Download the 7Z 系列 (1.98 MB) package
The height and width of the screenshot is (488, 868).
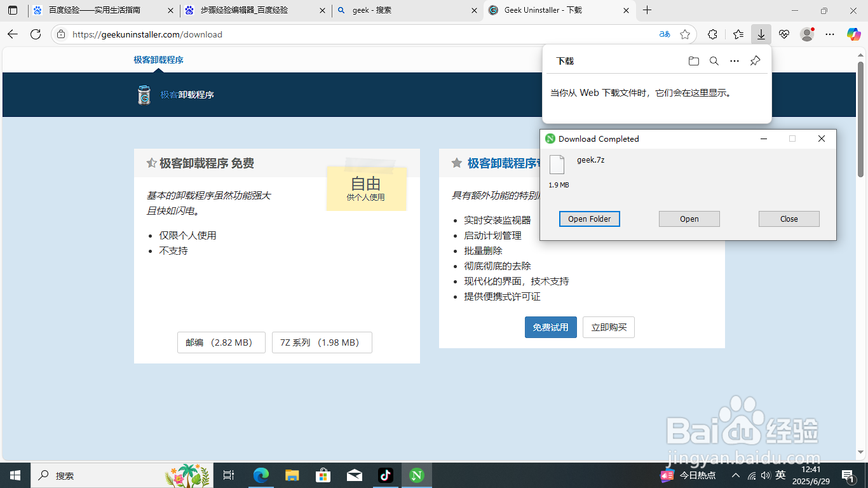322,342
